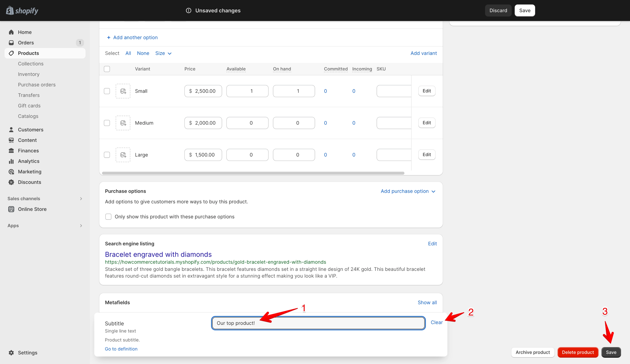This screenshot has height=364, width=630.
Task: Click the Medium variant Available field
Action: coord(247,123)
